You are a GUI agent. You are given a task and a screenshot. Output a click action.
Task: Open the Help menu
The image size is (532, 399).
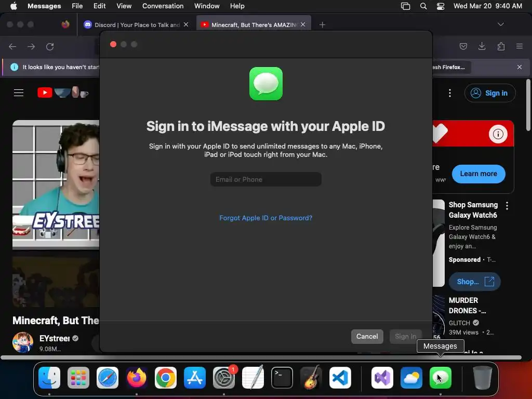click(237, 6)
